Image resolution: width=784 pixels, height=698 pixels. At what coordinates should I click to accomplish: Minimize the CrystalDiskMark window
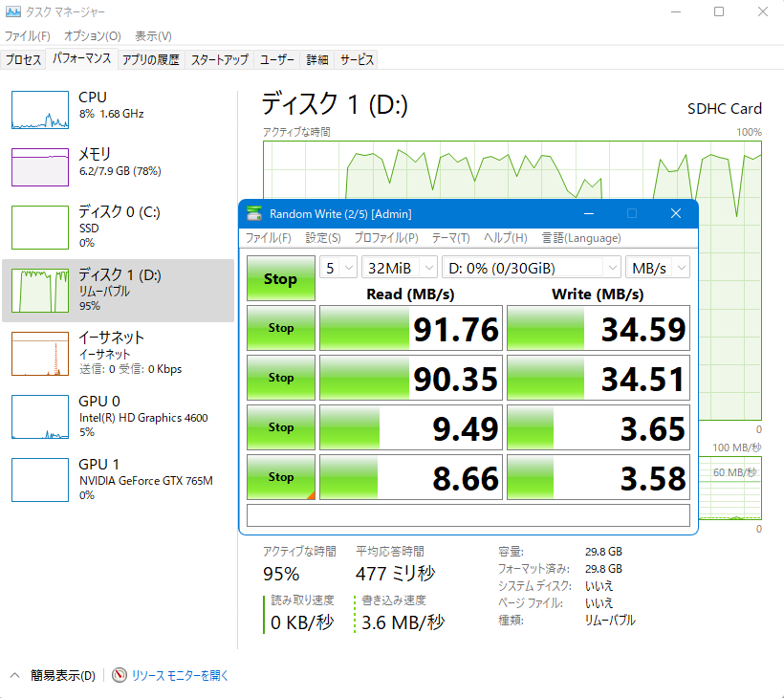pos(589,213)
